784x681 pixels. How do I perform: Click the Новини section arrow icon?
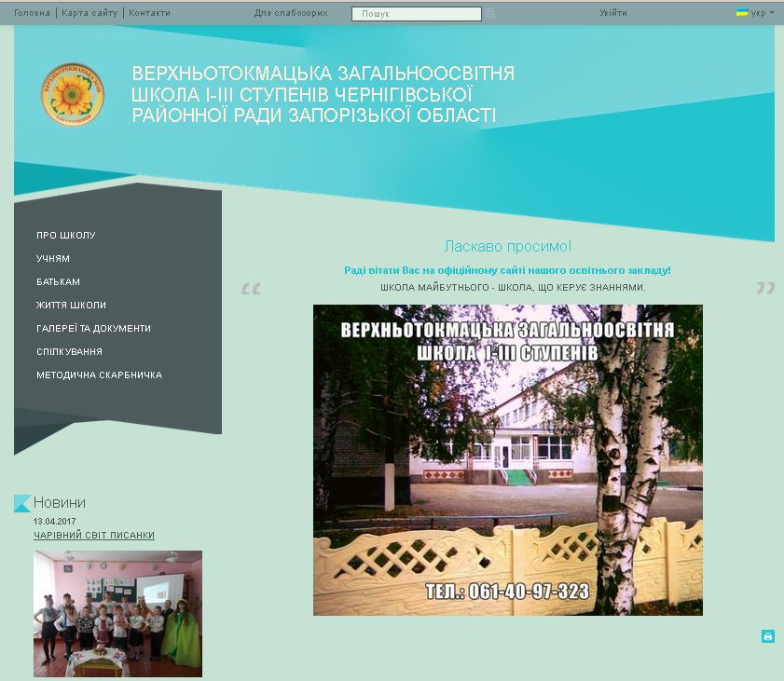pos(22,503)
